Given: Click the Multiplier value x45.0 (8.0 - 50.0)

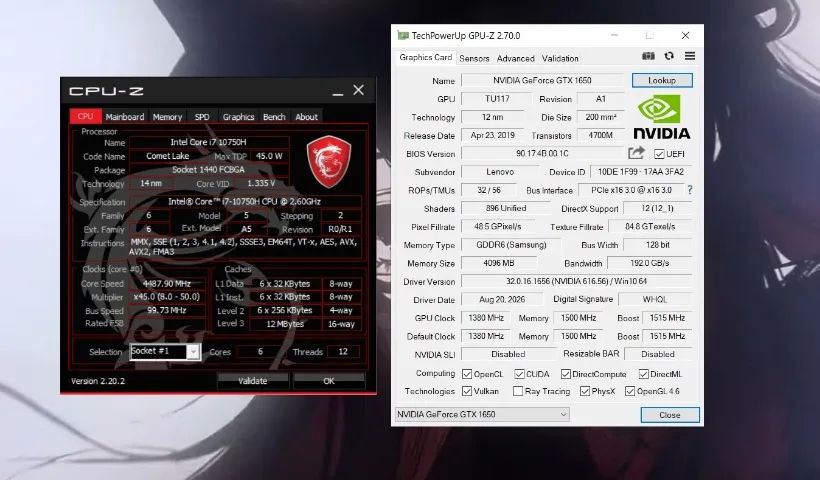Looking at the screenshot, I should [167, 296].
